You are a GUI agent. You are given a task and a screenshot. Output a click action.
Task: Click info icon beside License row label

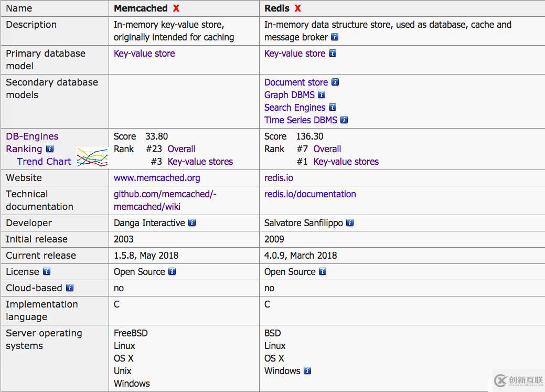tap(47, 272)
